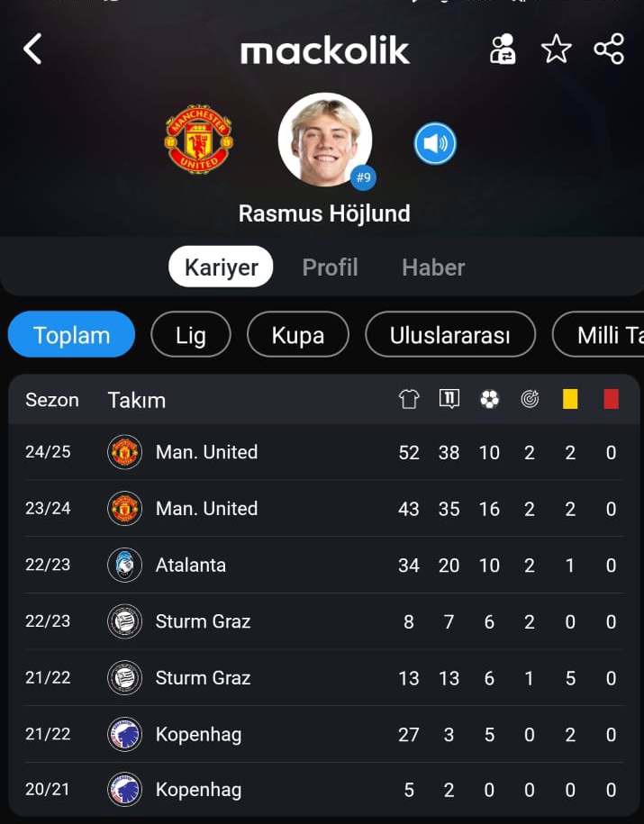Tap the share icon
Viewport: 644px width, 824px height.
point(609,50)
